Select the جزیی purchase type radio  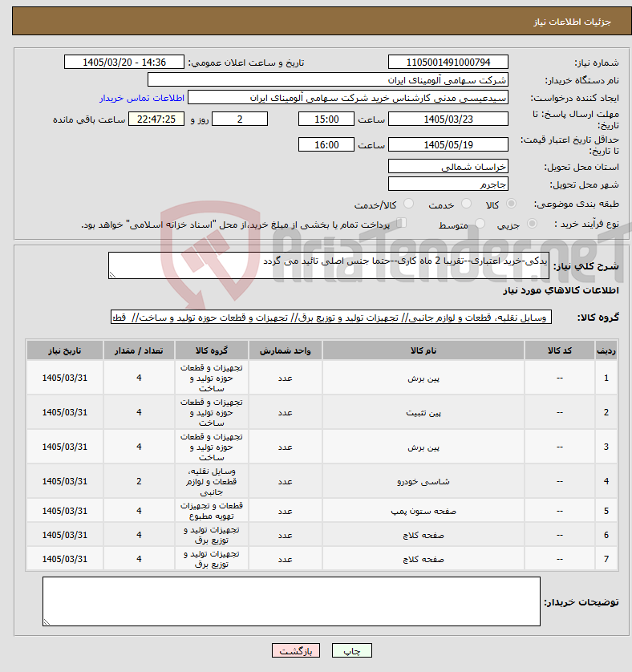pos(532,223)
